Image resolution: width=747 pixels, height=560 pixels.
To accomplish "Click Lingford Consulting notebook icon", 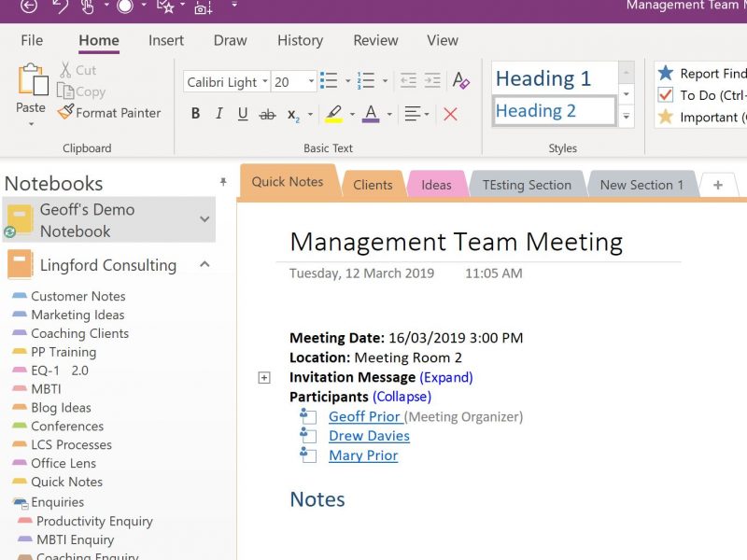I will [20, 264].
